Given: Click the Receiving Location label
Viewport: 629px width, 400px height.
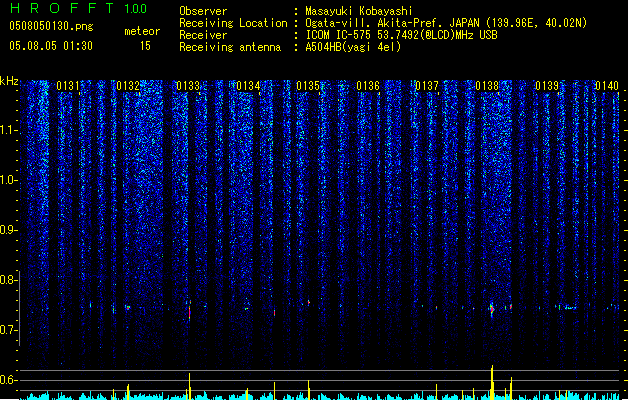Looking at the screenshot, I should point(233,23).
